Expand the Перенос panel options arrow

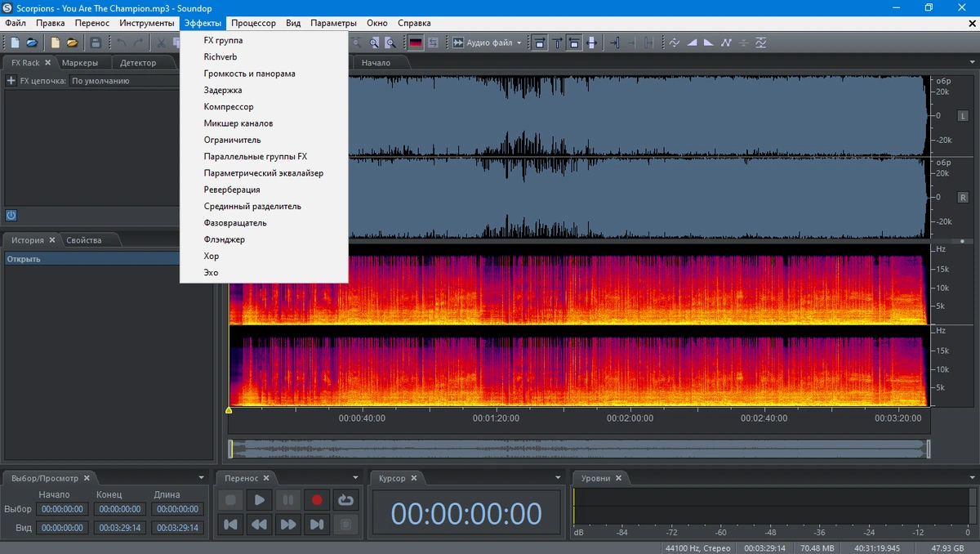point(355,478)
